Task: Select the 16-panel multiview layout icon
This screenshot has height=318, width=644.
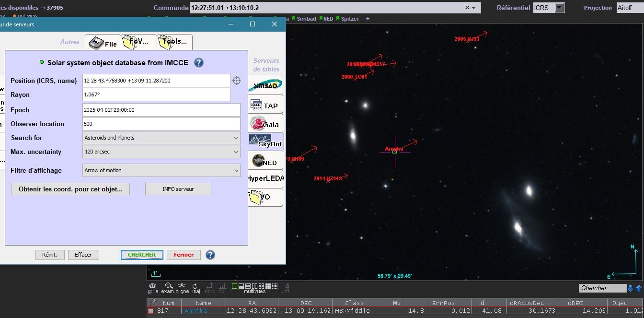Action: coord(275,286)
